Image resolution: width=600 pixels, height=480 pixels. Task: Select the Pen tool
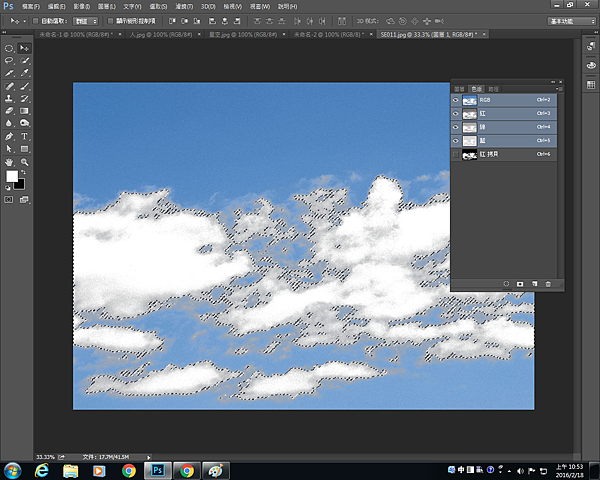tap(9, 136)
